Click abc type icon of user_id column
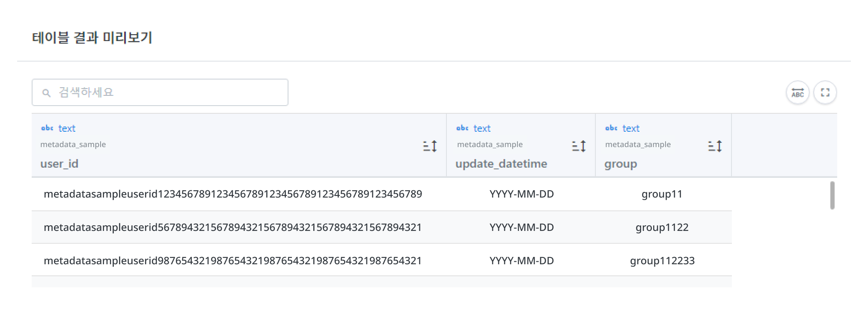The height and width of the screenshot is (319, 868). pos(47,128)
